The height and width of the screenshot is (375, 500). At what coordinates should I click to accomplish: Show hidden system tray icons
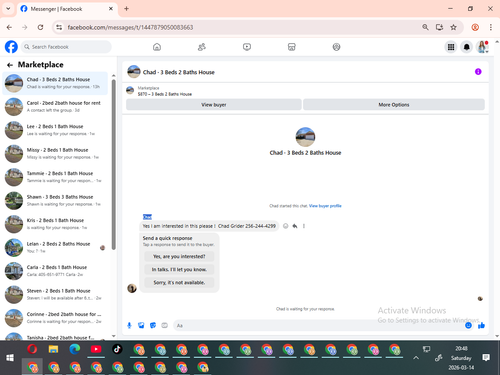click(416, 358)
